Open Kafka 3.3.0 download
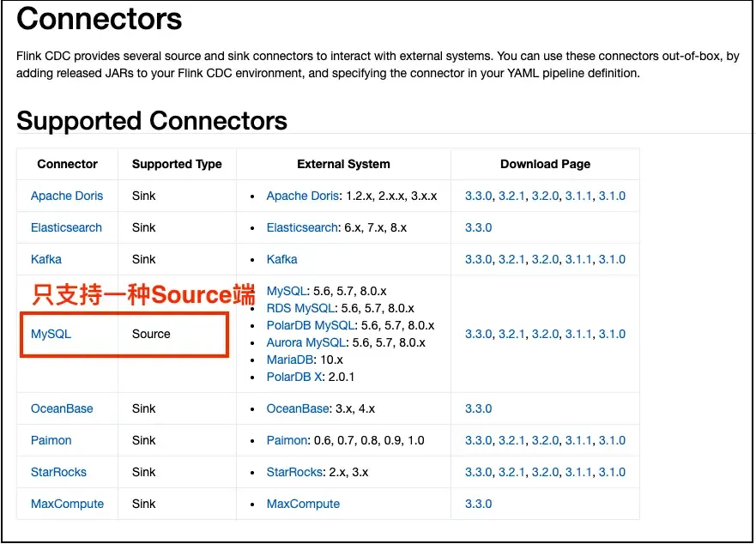Viewport: 756px width, 544px height. (478, 259)
